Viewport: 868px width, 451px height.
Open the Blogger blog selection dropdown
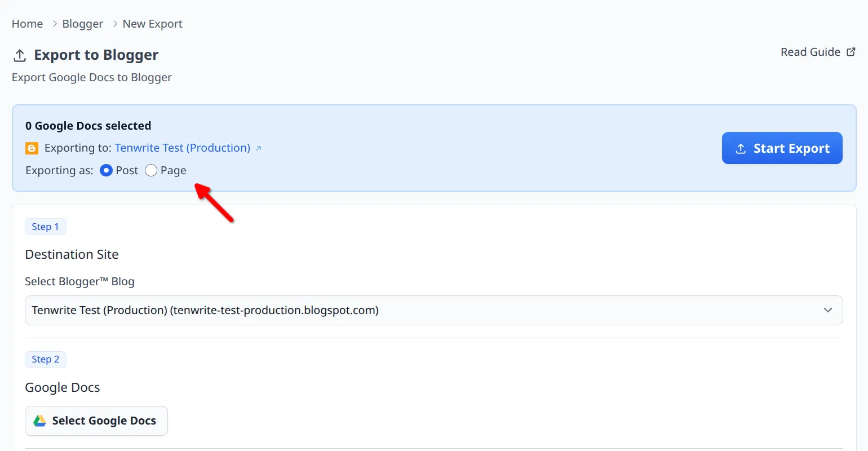click(x=434, y=310)
